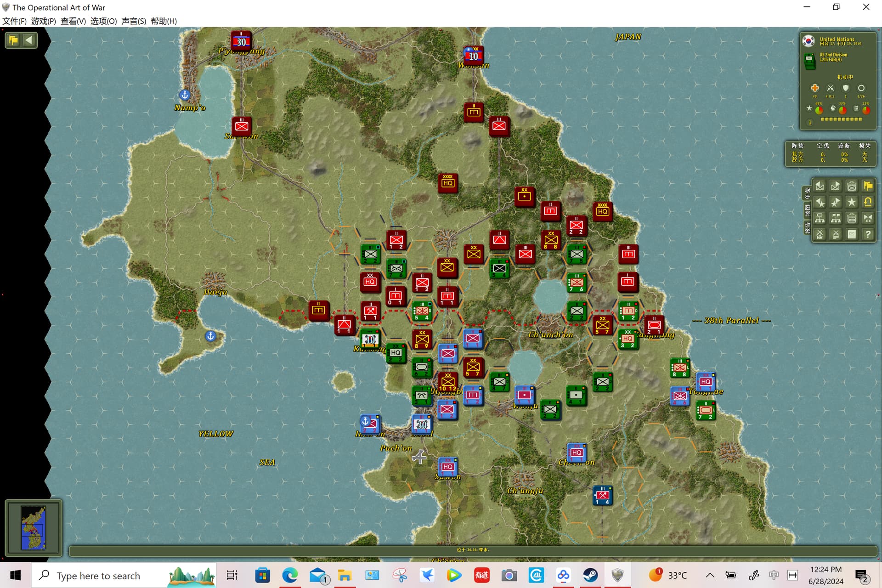Image resolution: width=882 pixels, height=588 pixels.
Task: Open the 查看(V) menu
Action: click(73, 21)
